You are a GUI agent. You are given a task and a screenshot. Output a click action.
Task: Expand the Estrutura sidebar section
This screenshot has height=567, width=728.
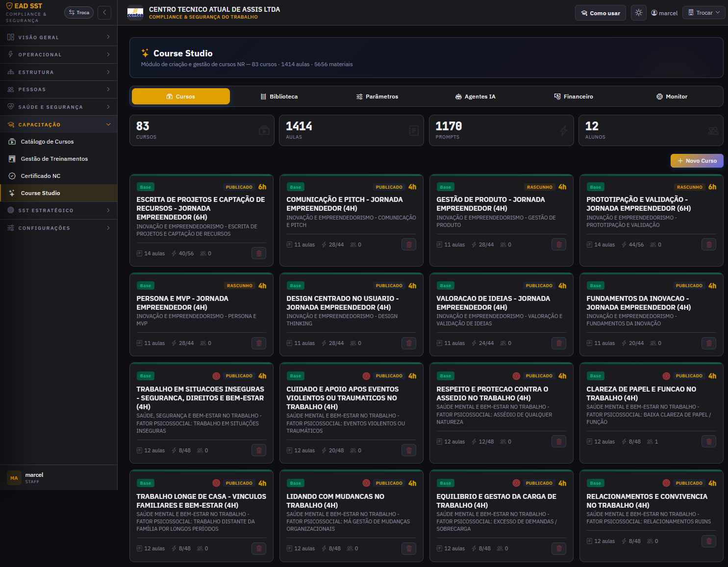coord(58,72)
